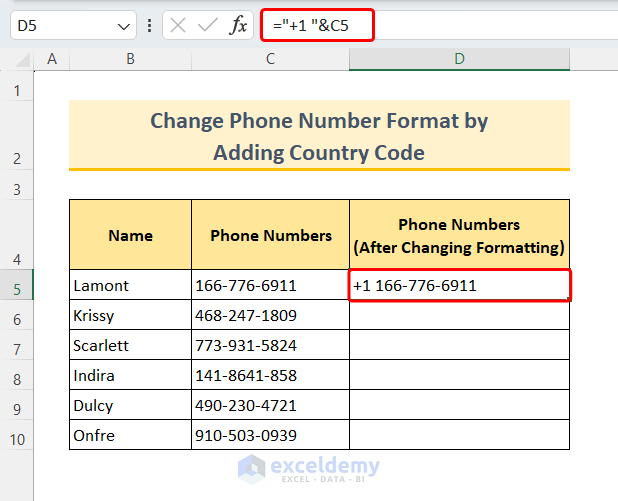Screen dimensions: 618x501
Task: Select the cell containing Onfre
Action: point(130,434)
